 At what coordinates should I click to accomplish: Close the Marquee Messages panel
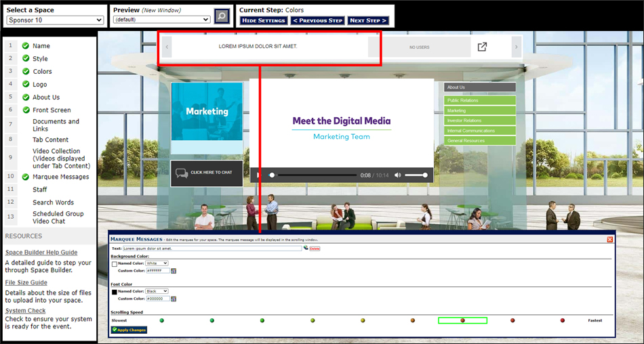(x=609, y=239)
